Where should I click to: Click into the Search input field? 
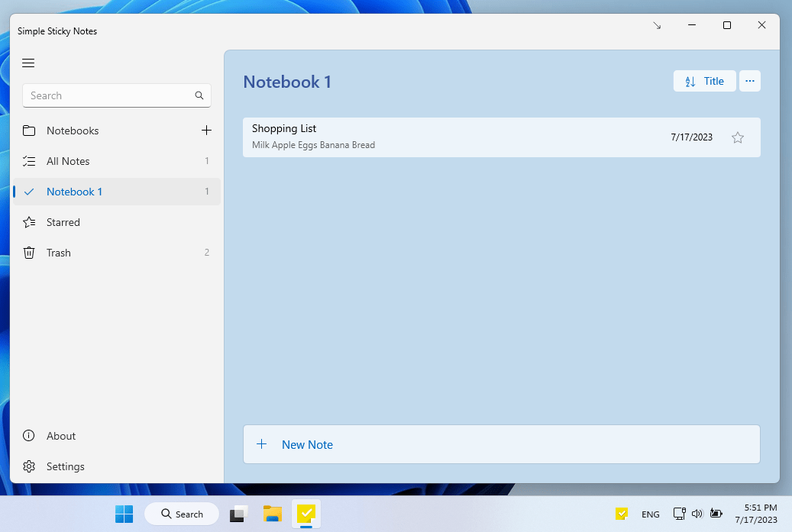click(x=107, y=95)
